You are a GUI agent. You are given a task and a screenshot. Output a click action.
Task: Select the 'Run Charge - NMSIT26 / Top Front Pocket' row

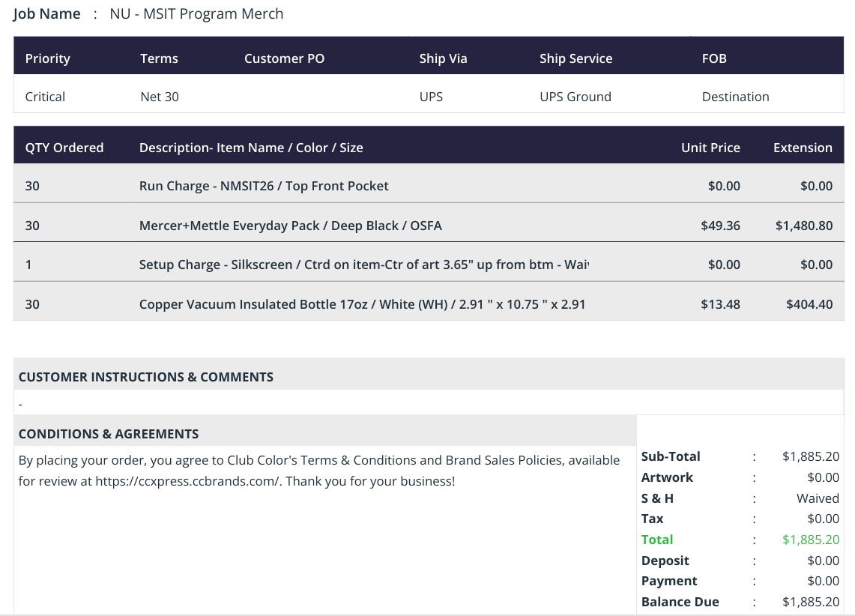point(429,183)
